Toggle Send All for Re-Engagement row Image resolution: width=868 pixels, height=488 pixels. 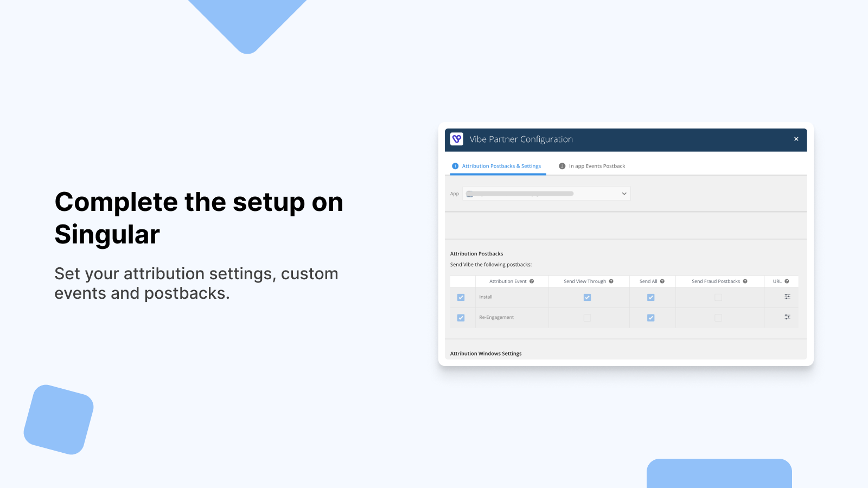point(651,318)
